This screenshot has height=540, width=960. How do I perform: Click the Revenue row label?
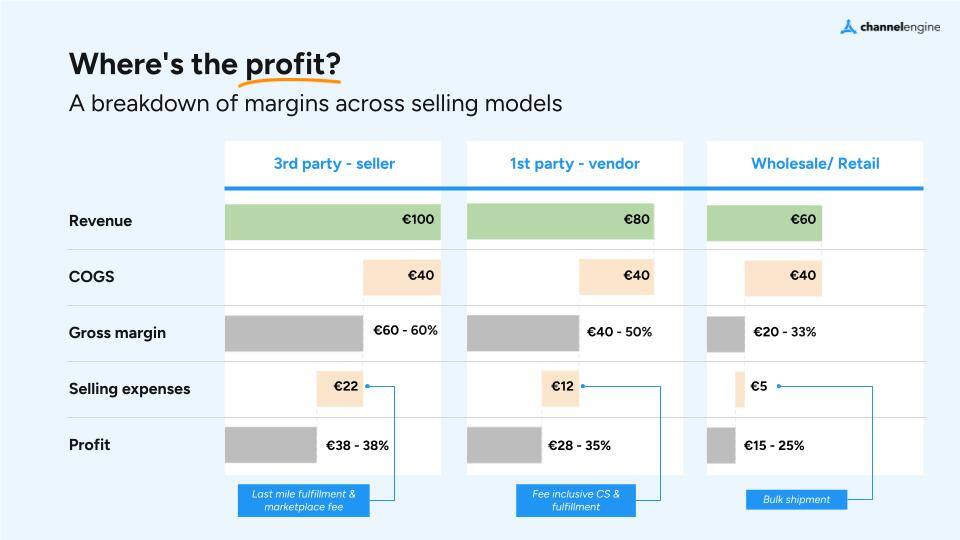click(x=100, y=221)
